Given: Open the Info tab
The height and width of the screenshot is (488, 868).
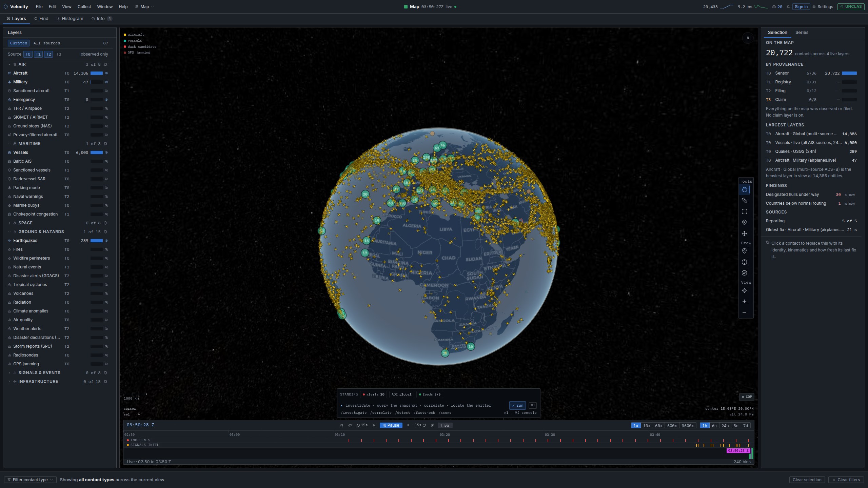Looking at the screenshot, I should pyautogui.click(x=101, y=19).
